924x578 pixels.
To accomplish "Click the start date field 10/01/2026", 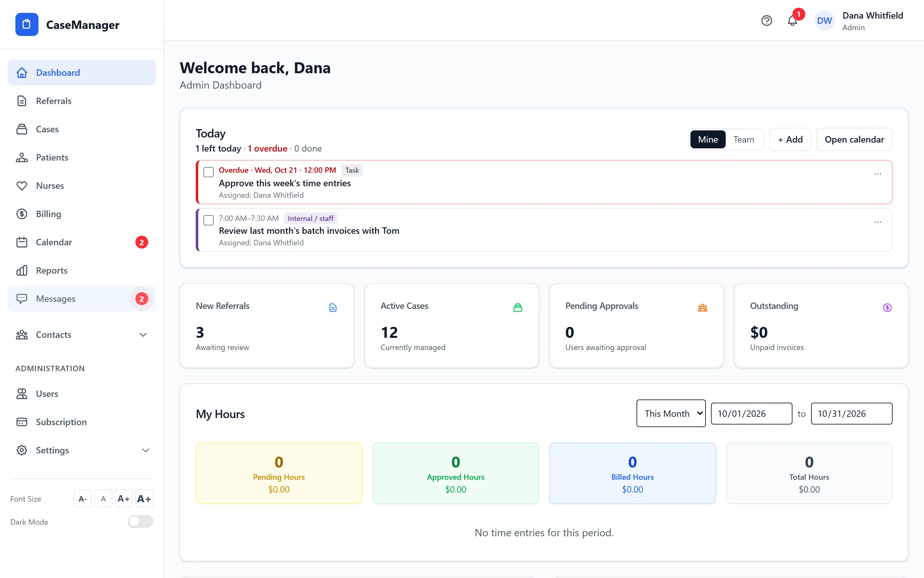I will point(751,413).
